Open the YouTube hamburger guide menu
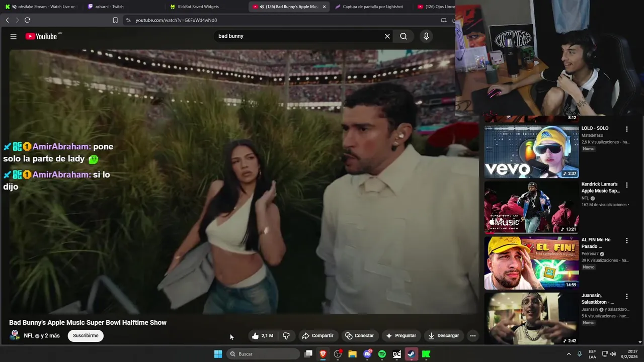This screenshot has height=362, width=644. point(14,36)
